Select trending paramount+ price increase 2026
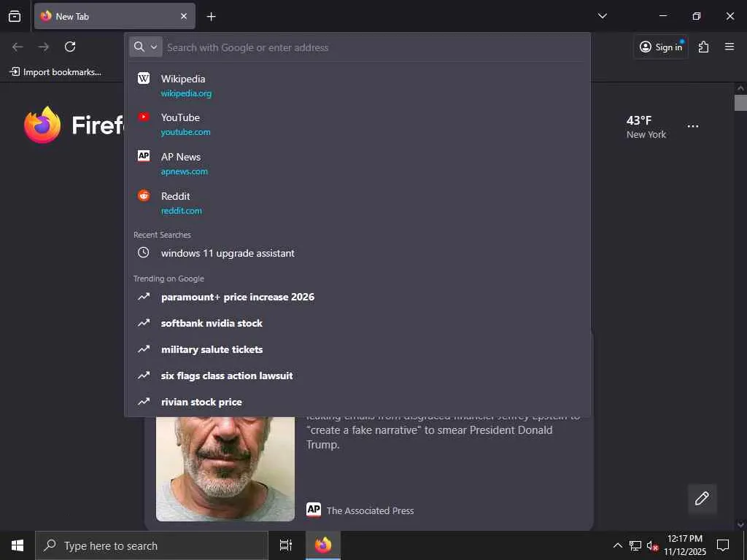The image size is (747, 560). (x=357, y=297)
